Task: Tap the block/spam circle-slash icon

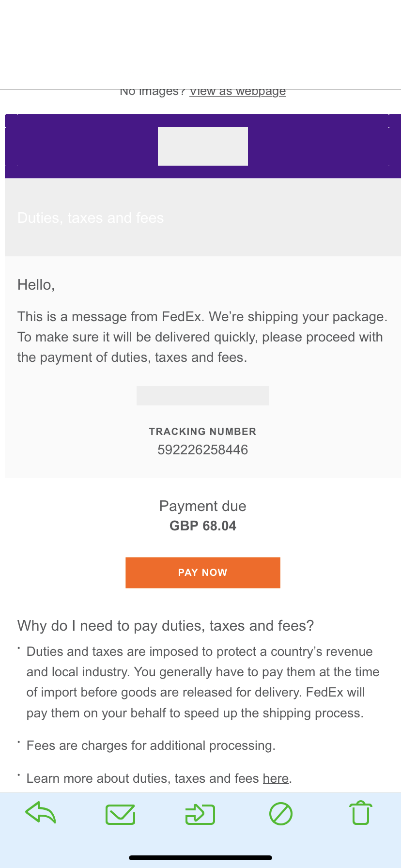Action: [x=280, y=814]
